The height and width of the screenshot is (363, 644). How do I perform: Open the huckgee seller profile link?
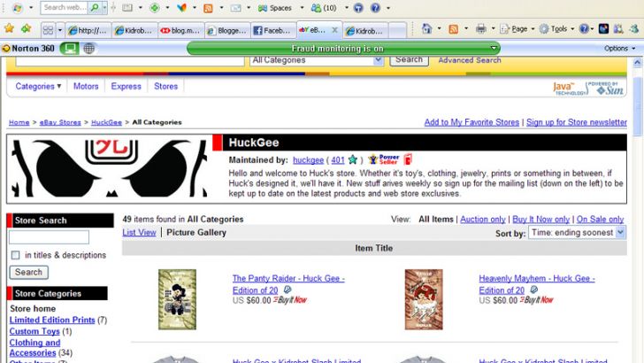coord(308,160)
